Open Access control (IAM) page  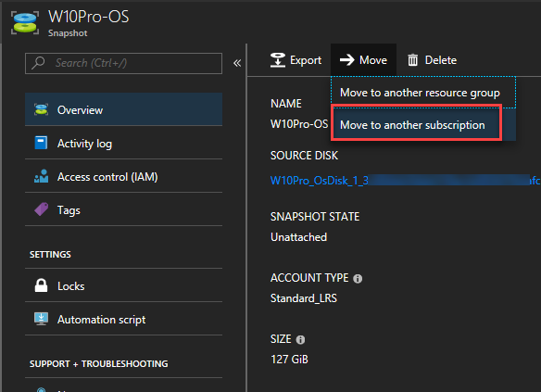[123, 176]
